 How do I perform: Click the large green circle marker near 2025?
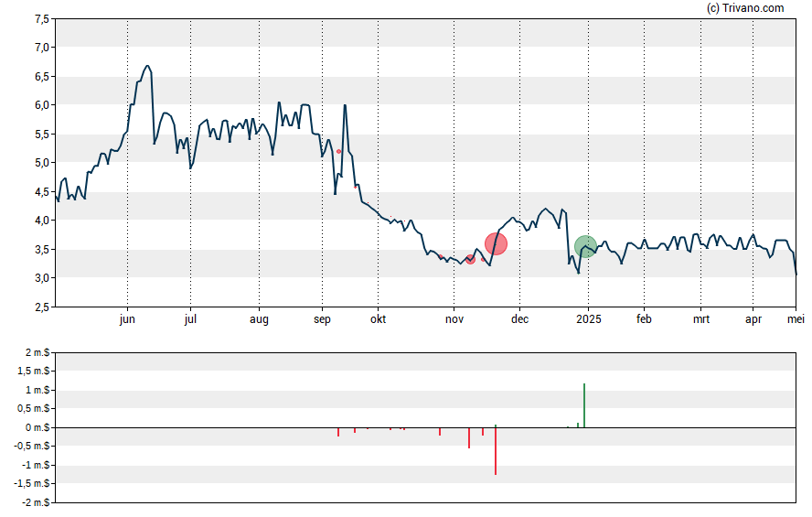[x=586, y=246]
